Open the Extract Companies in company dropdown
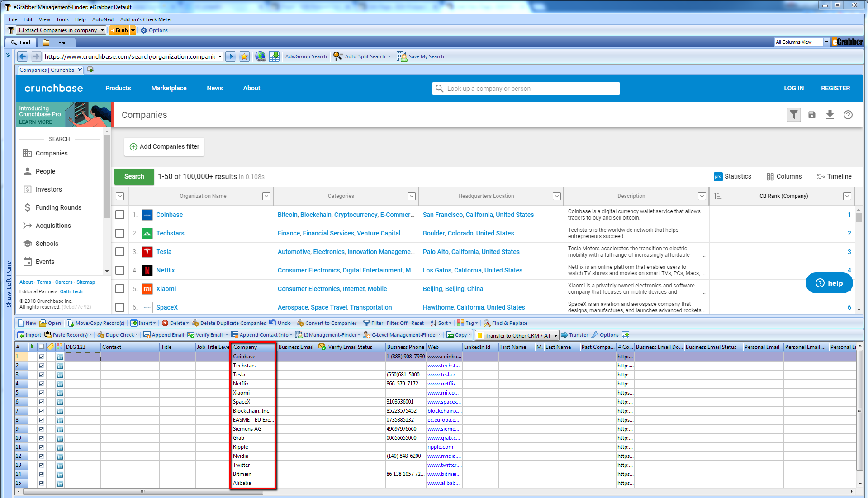The height and width of the screenshot is (498, 868). pyautogui.click(x=103, y=30)
